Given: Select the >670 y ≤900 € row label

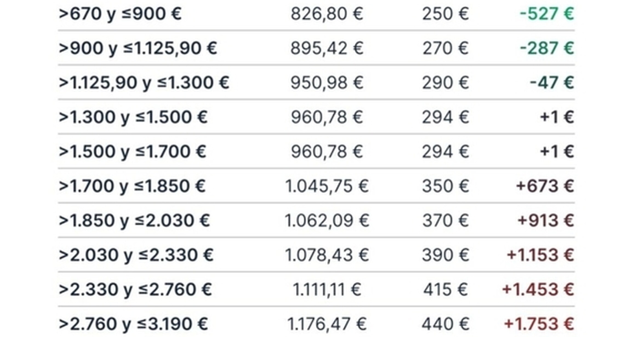Looking at the screenshot, I should click(x=120, y=14).
